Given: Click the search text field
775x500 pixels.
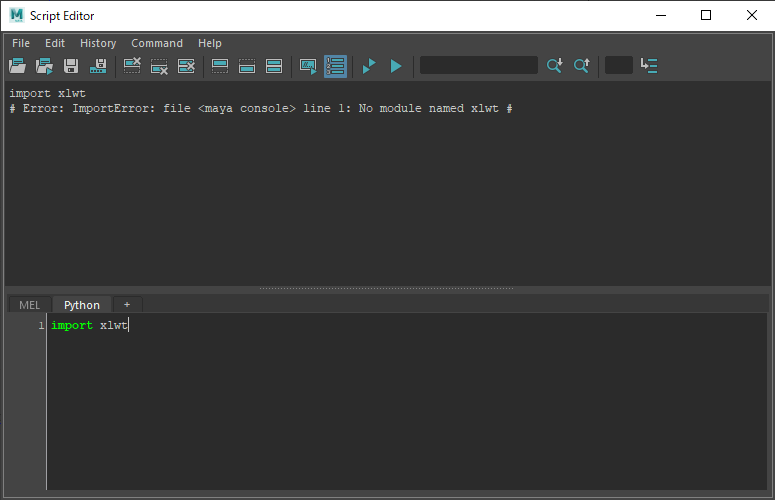Looking at the screenshot, I should pyautogui.click(x=479, y=65).
